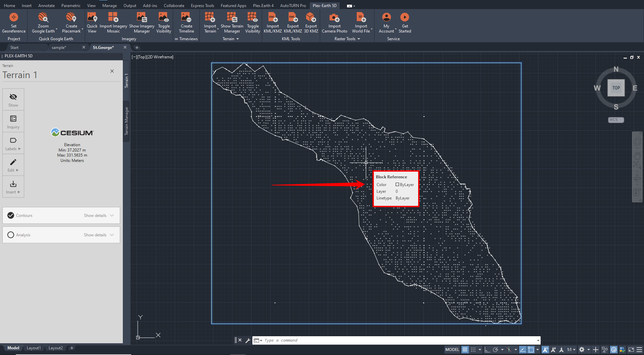Open WCS coordinate system dropdown
644x355 pixels.
tap(616, 120)
